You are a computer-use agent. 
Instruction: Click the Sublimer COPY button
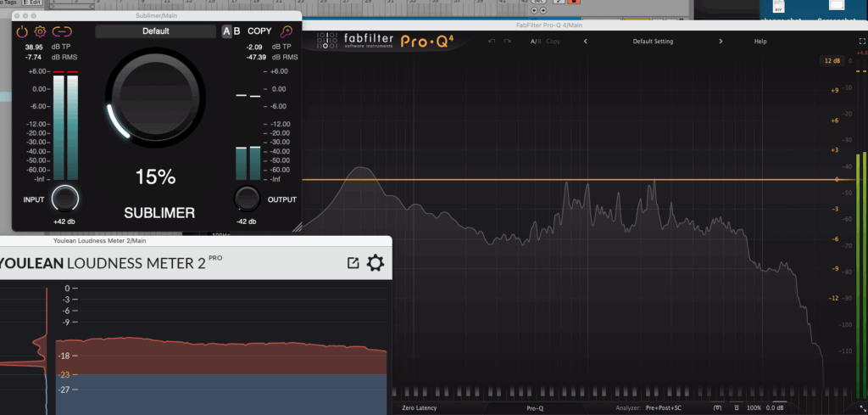click(259, 31)
